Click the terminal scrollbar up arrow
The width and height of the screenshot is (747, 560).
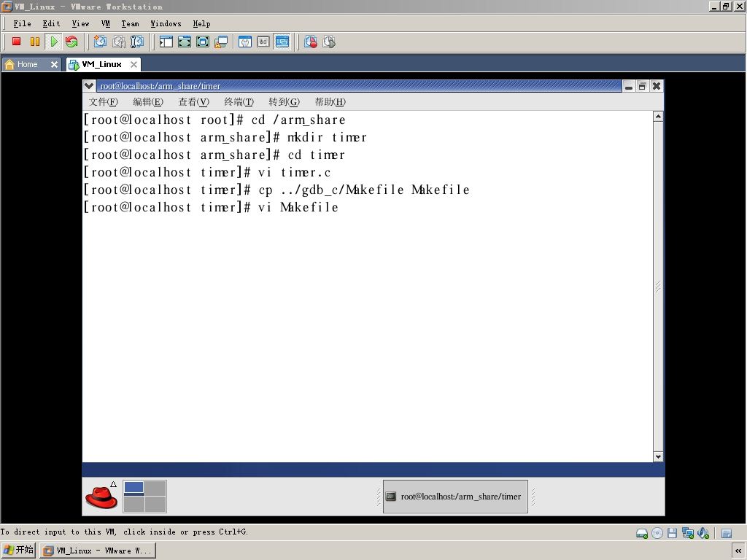point(658,117)
